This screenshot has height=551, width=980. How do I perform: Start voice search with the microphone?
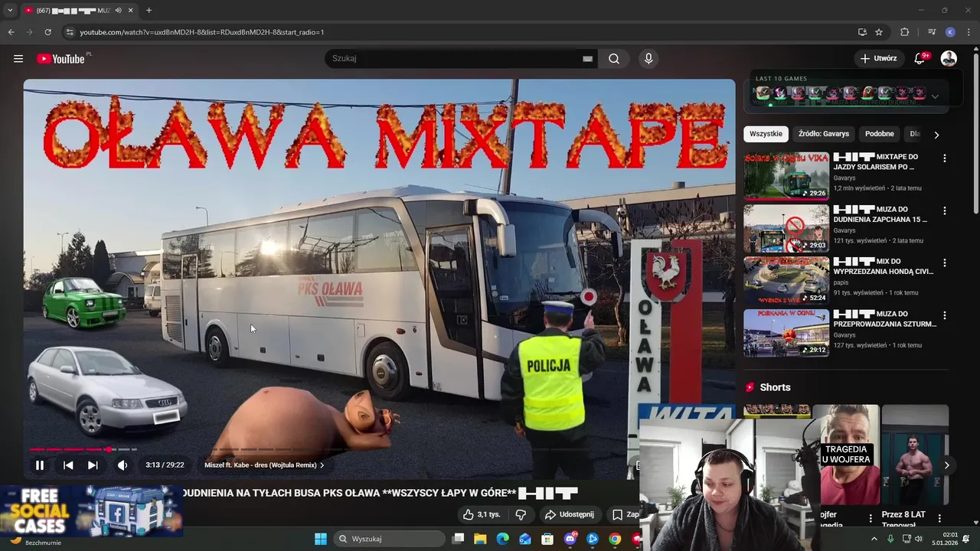click(x=648, y=59)
